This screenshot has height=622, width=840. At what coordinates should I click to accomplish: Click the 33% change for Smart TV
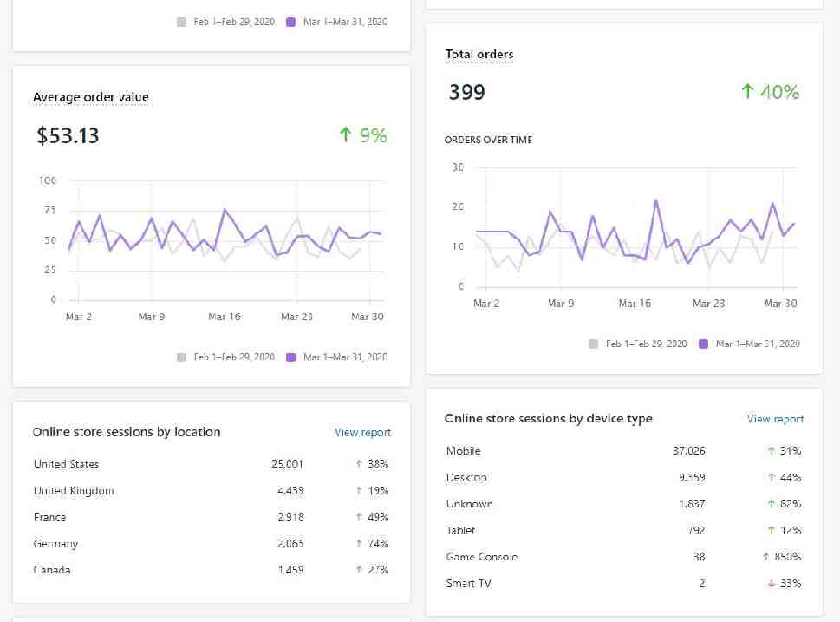point(791,584)
